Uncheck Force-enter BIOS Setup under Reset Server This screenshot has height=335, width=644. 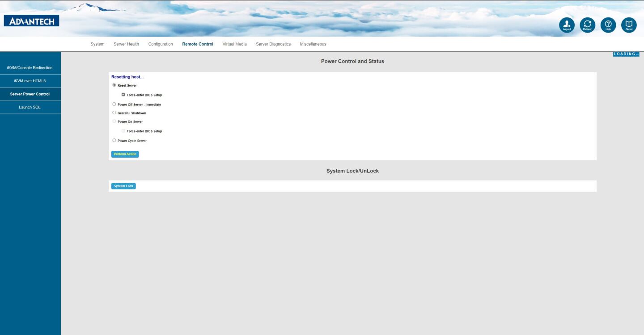(x=123, y=94)
